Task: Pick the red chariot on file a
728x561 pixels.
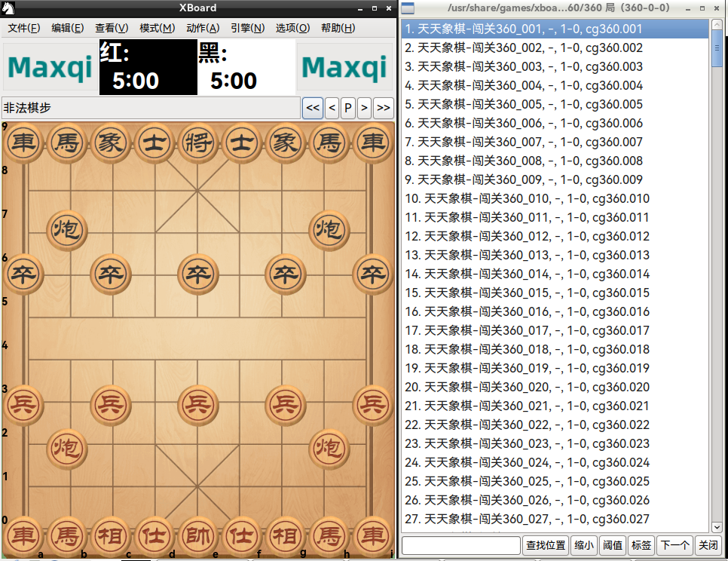Action: click(23, 536)
